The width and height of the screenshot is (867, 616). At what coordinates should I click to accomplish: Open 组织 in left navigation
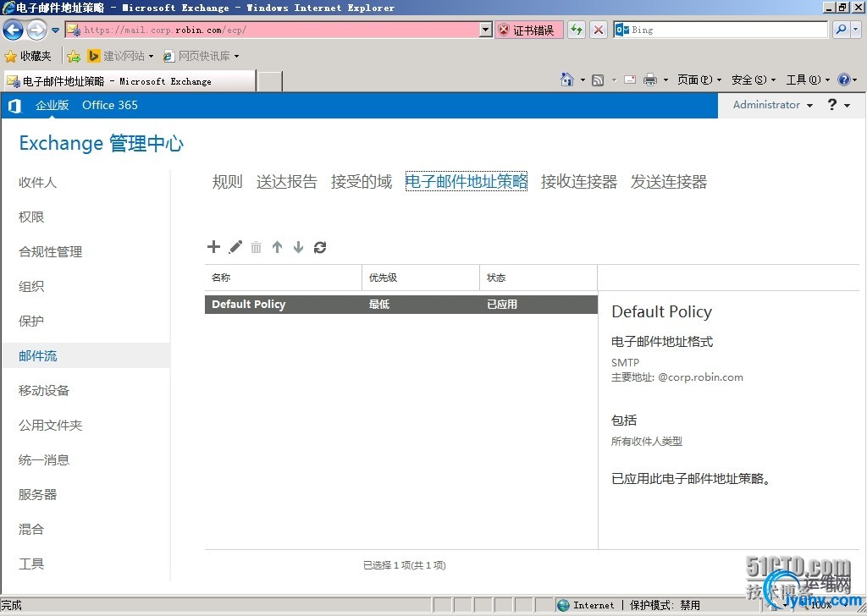(31, 286)
